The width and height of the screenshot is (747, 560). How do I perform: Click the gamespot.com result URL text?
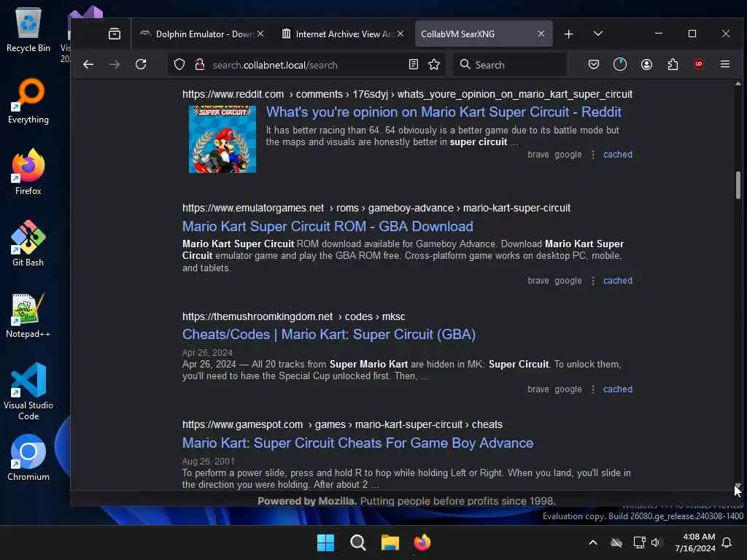point(342,424)
